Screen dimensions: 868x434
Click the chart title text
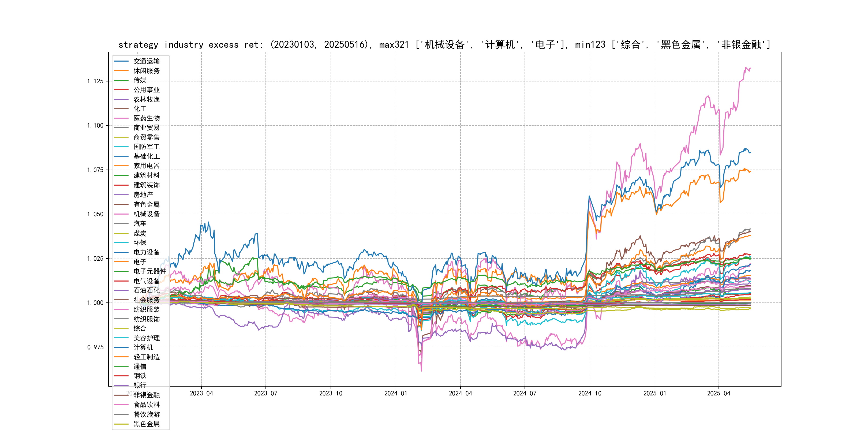pos(444,44)
